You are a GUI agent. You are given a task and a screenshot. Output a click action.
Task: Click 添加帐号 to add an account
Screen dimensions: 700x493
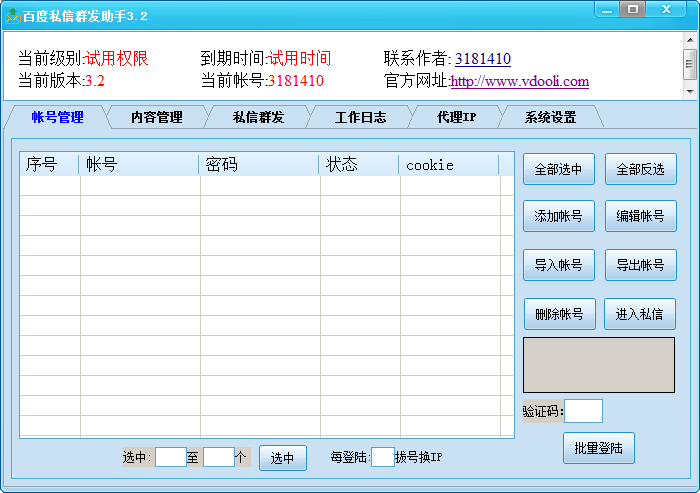click(x=558, y=216)
